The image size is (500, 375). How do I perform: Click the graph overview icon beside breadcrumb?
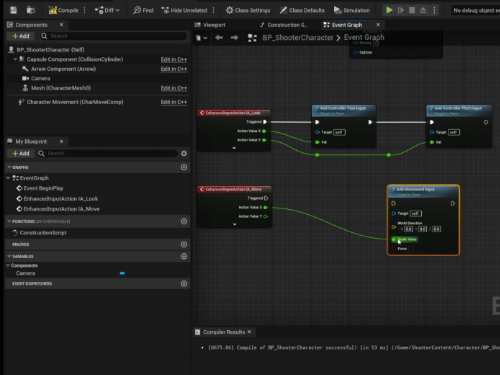[x=252, y=38]
